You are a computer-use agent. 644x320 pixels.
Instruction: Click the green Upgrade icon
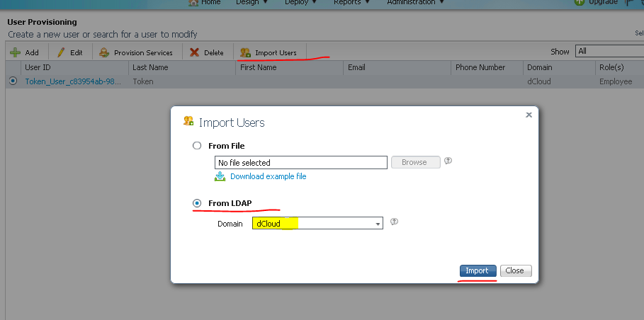click(x=579, y=2)
